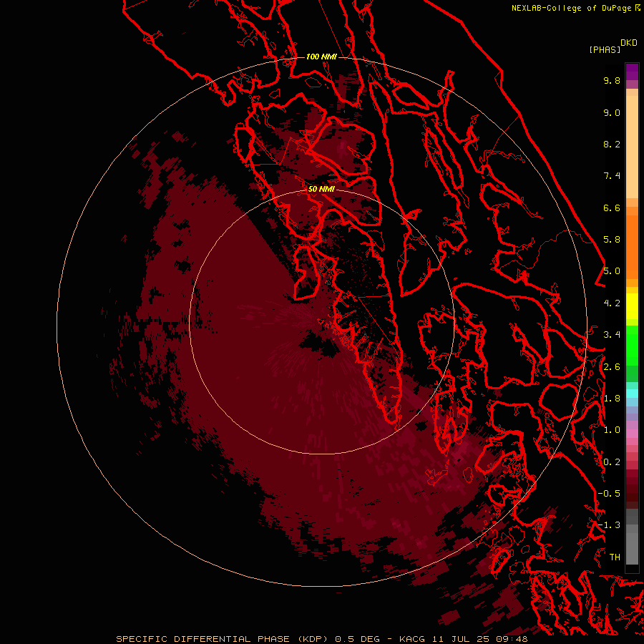Click the 8.2 scale value
Image resolution: width=644 pixels, height=644 pixels.
click(x=612, y=144)
